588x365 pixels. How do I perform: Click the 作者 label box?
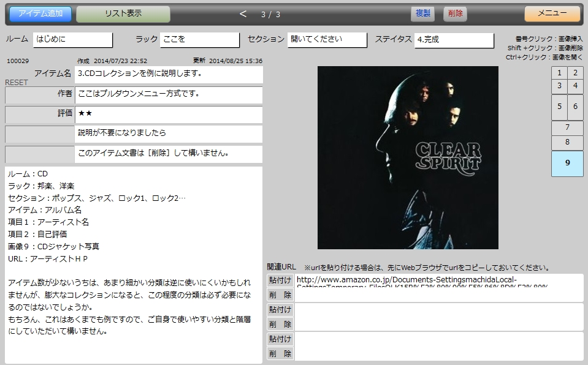pos(40,95)
